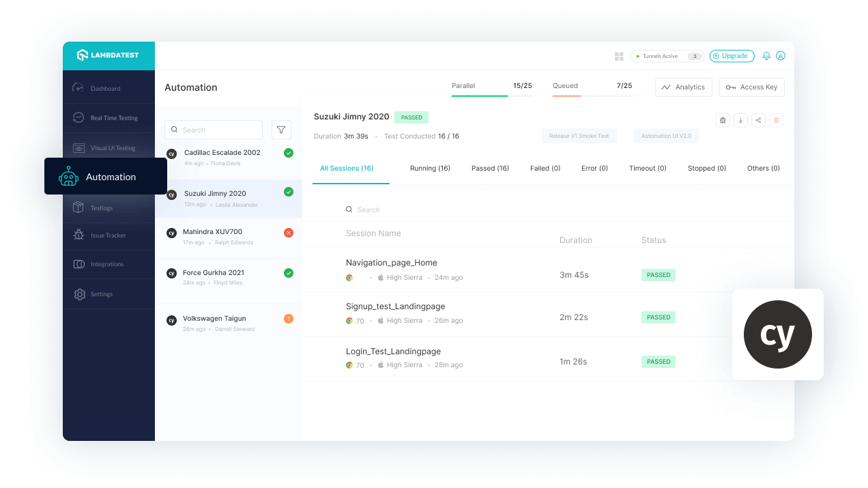Select the Mahindra XUV700 build
Screen dimensions: 868x488
coord(229,237)
